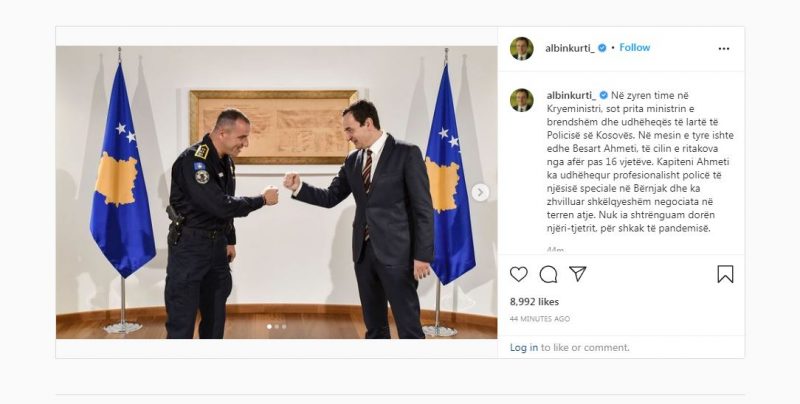Screen dimensions: 800x404
Task: Select the second carousel dot indicator
Action: pyautogui.click(x=277, y=326)
